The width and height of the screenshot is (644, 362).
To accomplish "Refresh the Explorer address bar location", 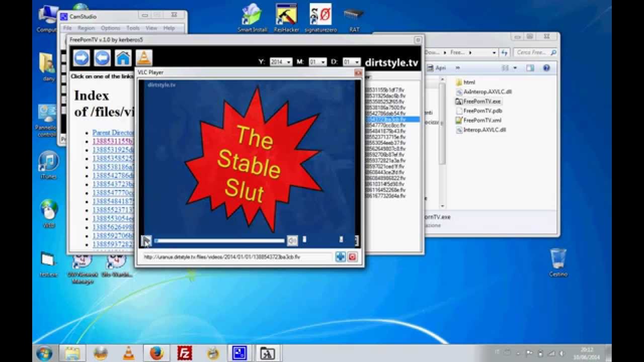I will (x=505, y=52).
